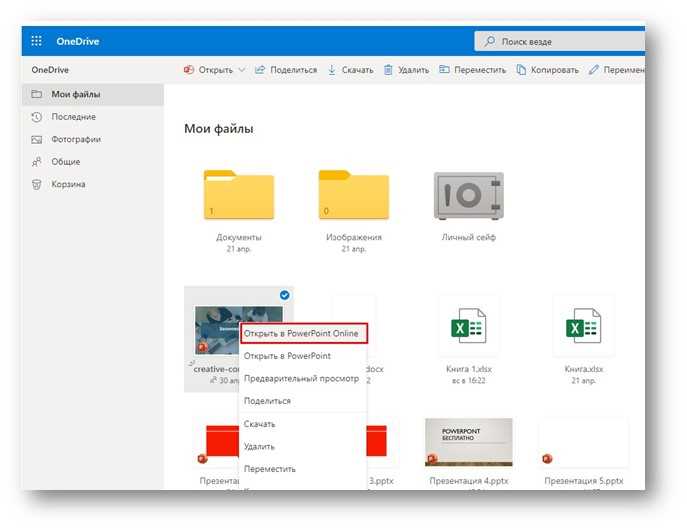Click the copy icon in the toolbar

(x=521, y=70)
